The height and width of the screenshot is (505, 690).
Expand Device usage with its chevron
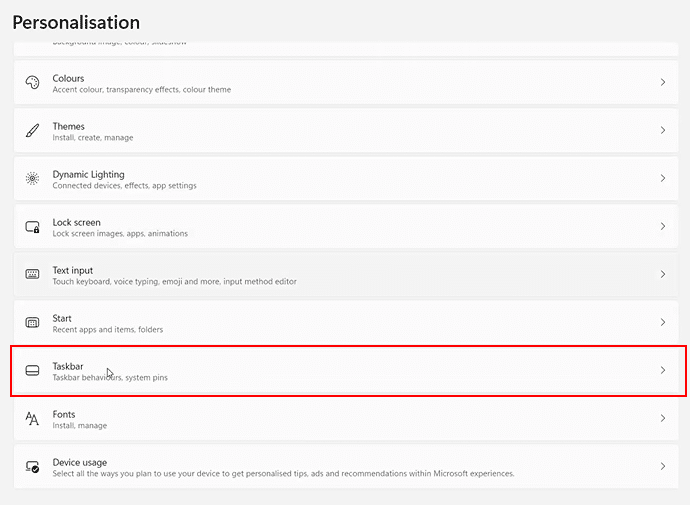[x=663, y=467]
